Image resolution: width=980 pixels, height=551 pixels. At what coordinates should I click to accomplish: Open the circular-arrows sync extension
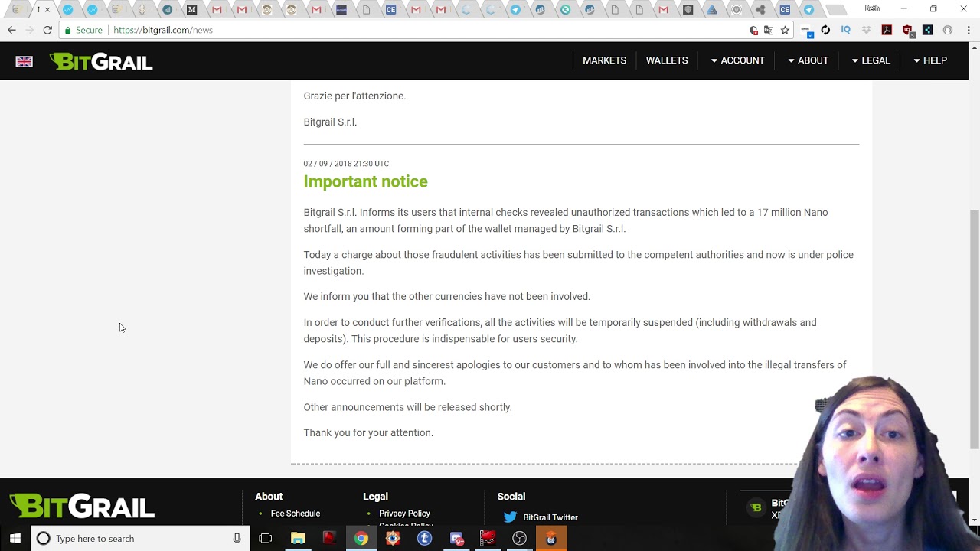tap(825, 30)
